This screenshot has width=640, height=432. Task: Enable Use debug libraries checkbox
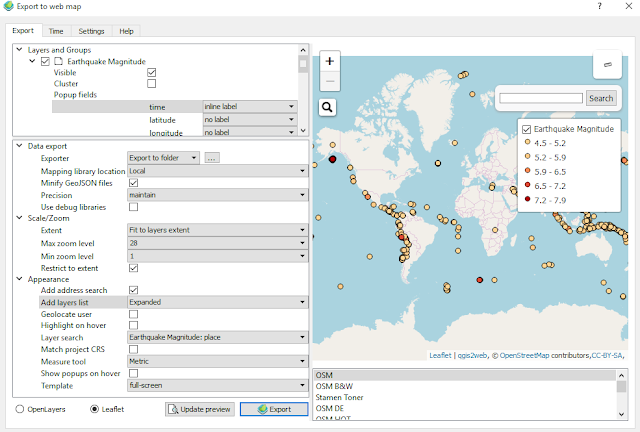pos(133,207)
